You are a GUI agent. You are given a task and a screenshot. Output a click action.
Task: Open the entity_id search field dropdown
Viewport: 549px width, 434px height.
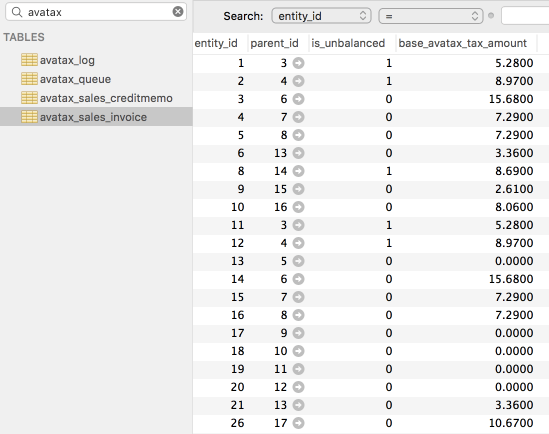click(x=321, y=16)
